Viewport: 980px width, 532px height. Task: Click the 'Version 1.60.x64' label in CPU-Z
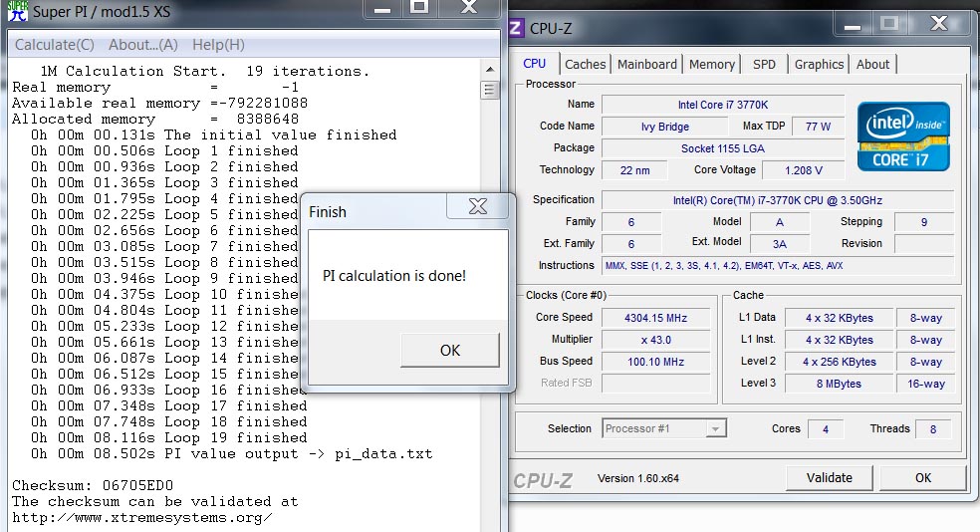click(638, 478)
